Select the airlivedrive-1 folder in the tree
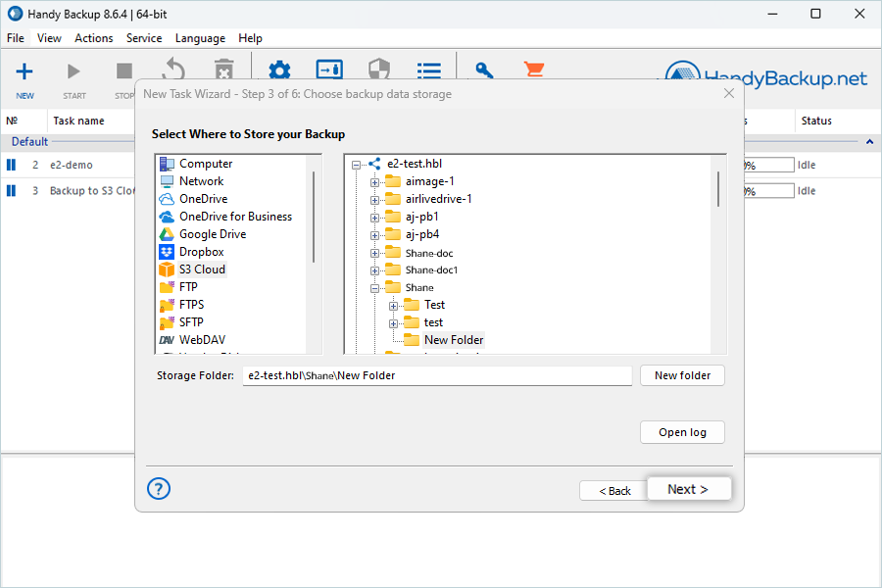 [x=438, y=199]
